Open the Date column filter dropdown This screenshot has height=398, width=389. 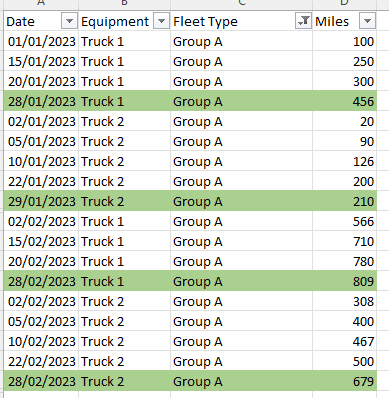pos(69,21)
